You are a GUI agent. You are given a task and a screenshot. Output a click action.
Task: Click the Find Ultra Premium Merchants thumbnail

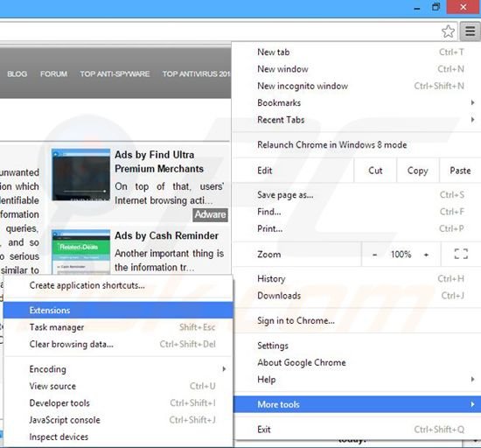(81, 175)
